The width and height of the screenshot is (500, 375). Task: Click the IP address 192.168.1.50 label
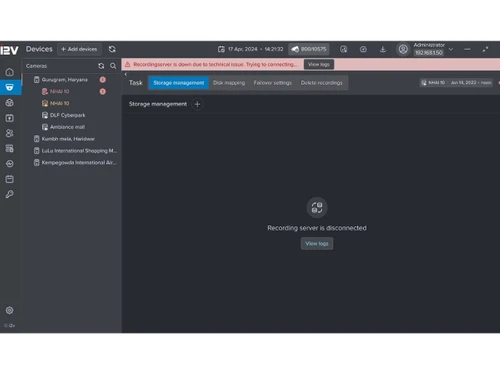click(429, 53)
